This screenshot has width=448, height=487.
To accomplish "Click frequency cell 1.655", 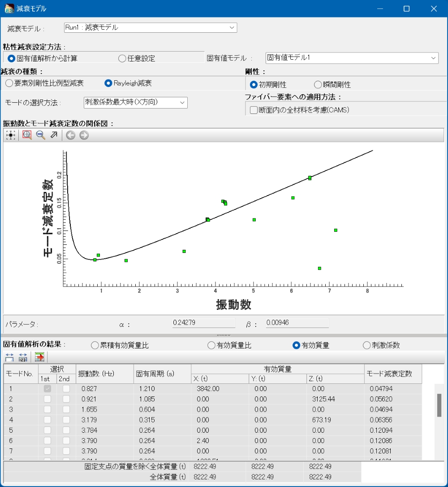I will click(x=104, y=409).
